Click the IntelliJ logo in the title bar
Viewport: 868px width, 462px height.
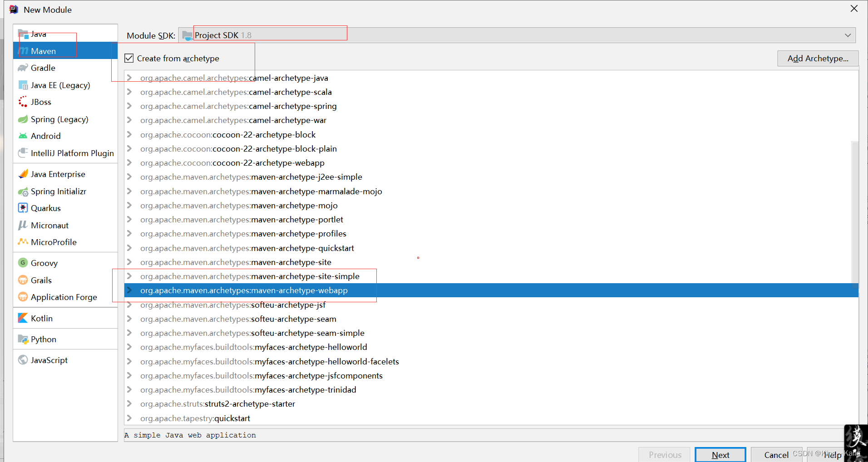click(x=14, y=10)
